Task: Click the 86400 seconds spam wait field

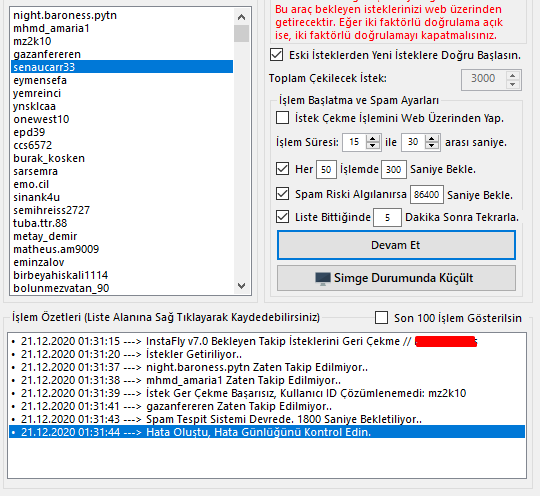Action: [426, 195]
